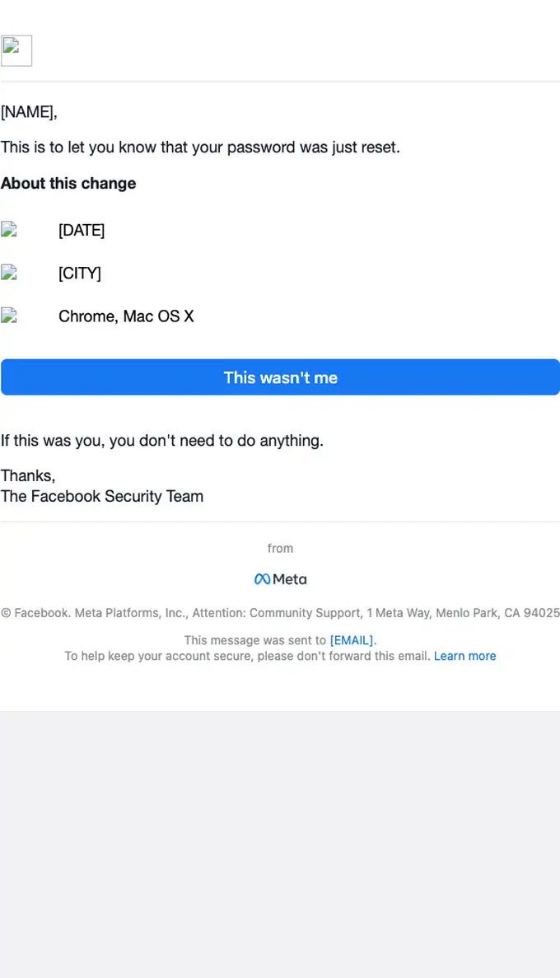Click the icon beside Chrome, Mac OS X

[9, 315]
